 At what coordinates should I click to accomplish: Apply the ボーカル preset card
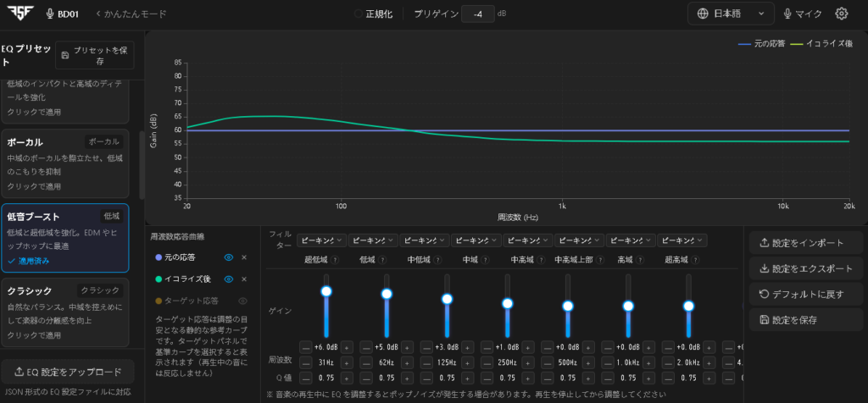pos(64,163)
